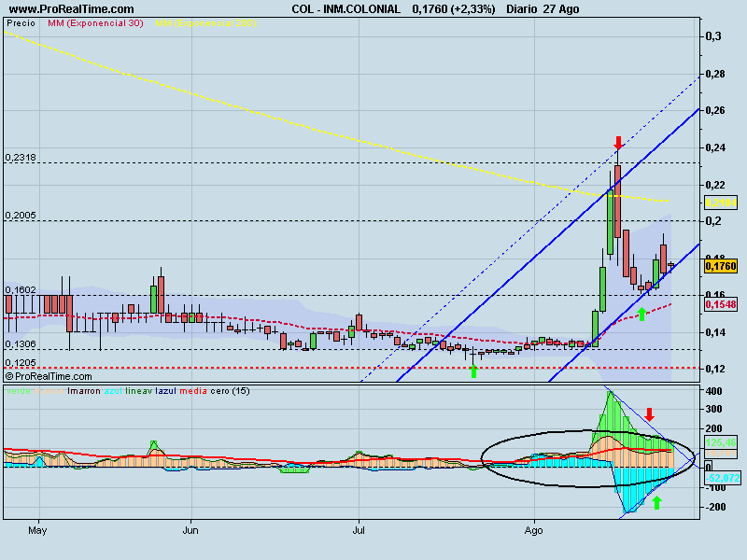Click the 200 indicator axis label
Viewport: 747px width, 560px height.
point(713,428)
